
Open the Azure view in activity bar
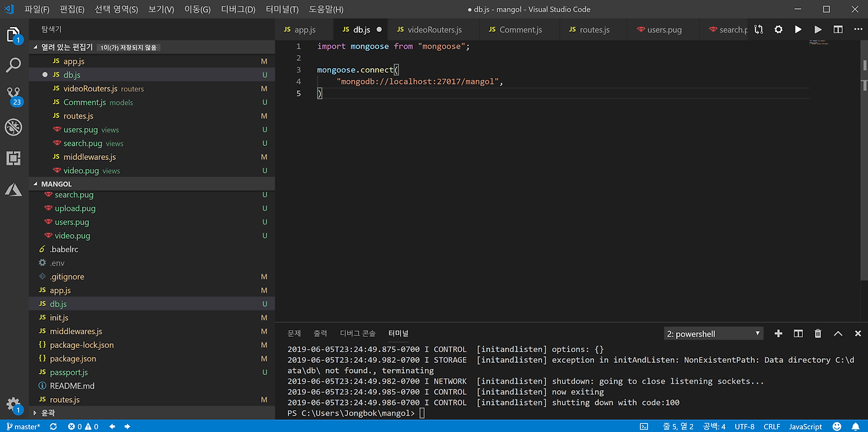(x=14, y=189)
